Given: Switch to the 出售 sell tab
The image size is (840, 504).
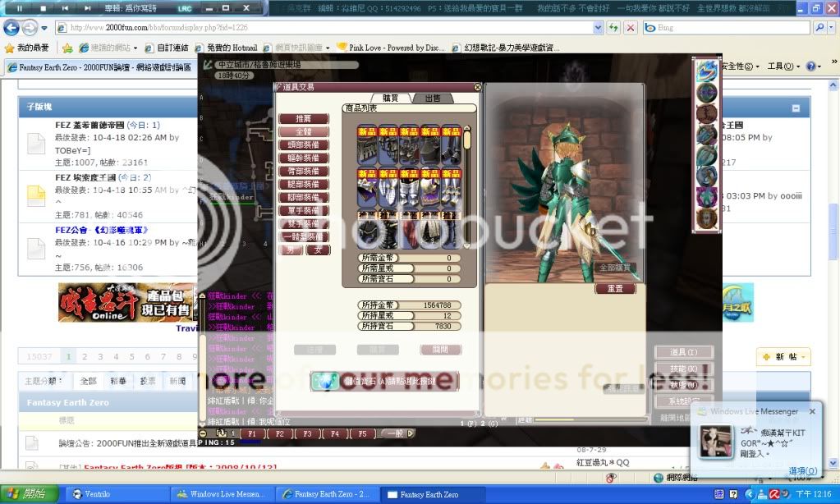Looking at the screenshot, I should 432,98.
